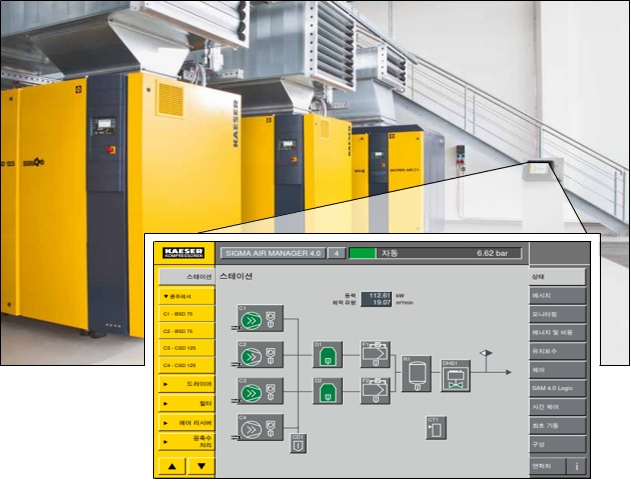
Task: Click the sidebar up arrow button
Action: 172,466
